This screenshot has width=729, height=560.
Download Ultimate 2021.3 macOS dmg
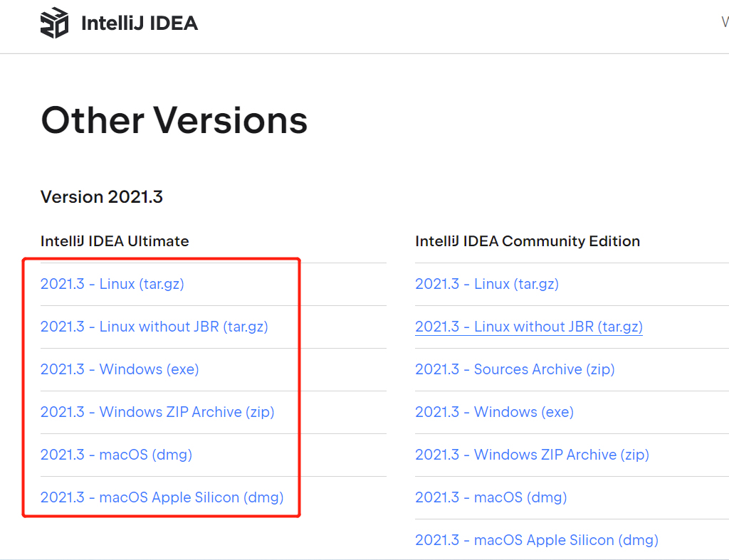[116, 455]
